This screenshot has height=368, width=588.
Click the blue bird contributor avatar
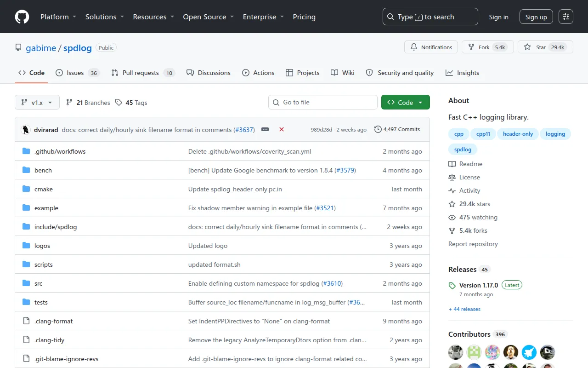(529, 352)
